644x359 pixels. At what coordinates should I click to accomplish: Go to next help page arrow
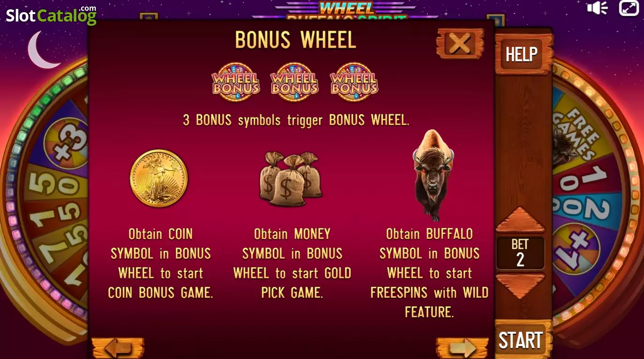[462, 348]
